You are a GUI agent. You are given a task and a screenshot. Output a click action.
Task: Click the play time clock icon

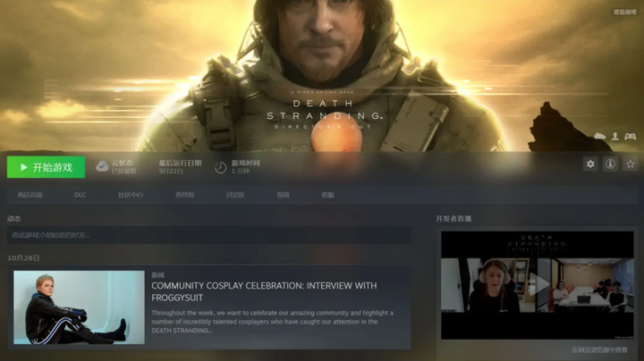tap(221, 167)
